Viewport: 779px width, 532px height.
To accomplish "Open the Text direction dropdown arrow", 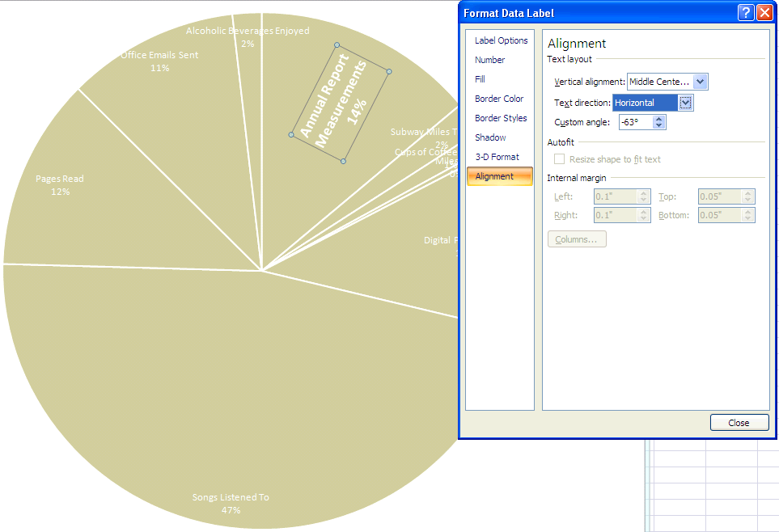I will 685,103.
